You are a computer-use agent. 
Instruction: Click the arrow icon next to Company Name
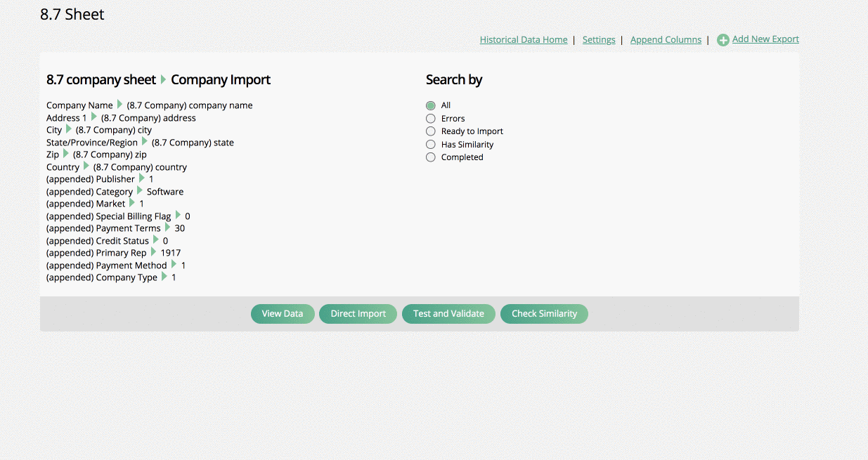[119, 105]
